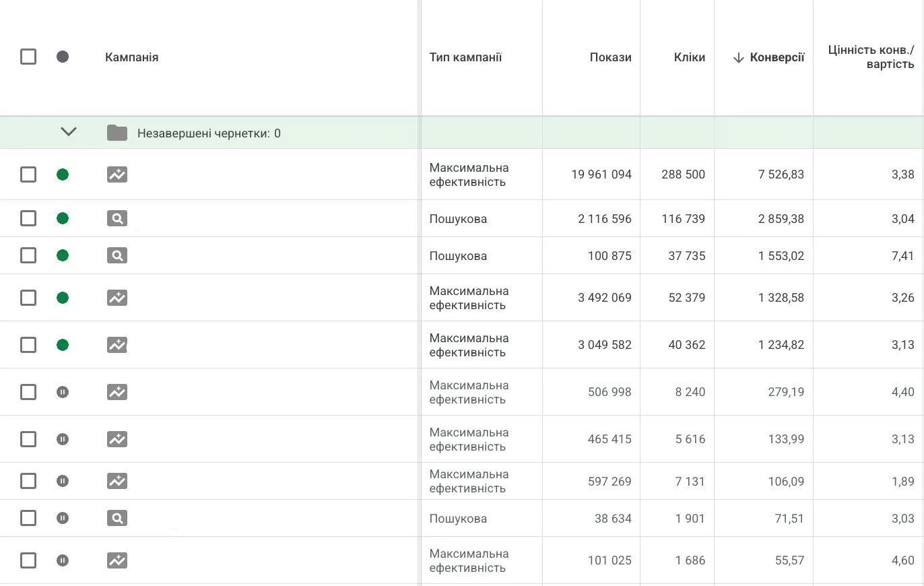Sort by Тип кампанії column header
Viewport: 924px width, 586px height.
[466, 57]
